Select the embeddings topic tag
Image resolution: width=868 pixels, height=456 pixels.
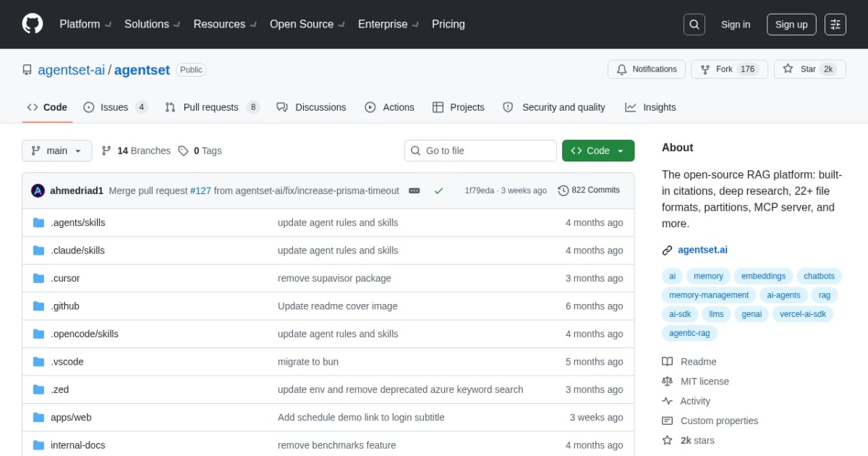[763, 276]
